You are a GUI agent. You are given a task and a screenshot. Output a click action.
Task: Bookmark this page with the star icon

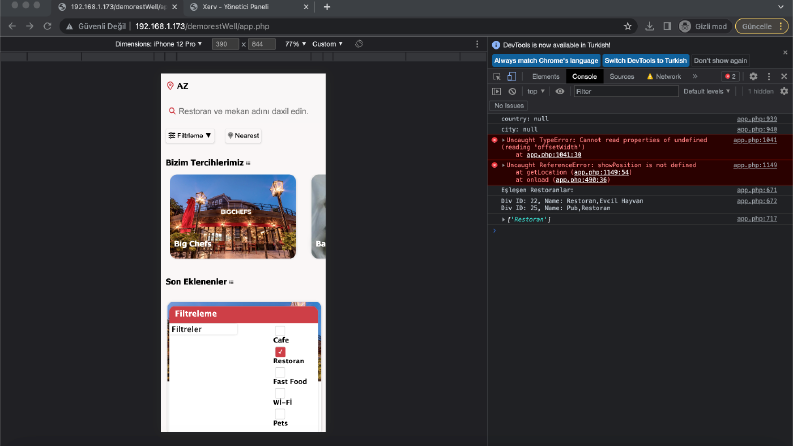(628, 26)
